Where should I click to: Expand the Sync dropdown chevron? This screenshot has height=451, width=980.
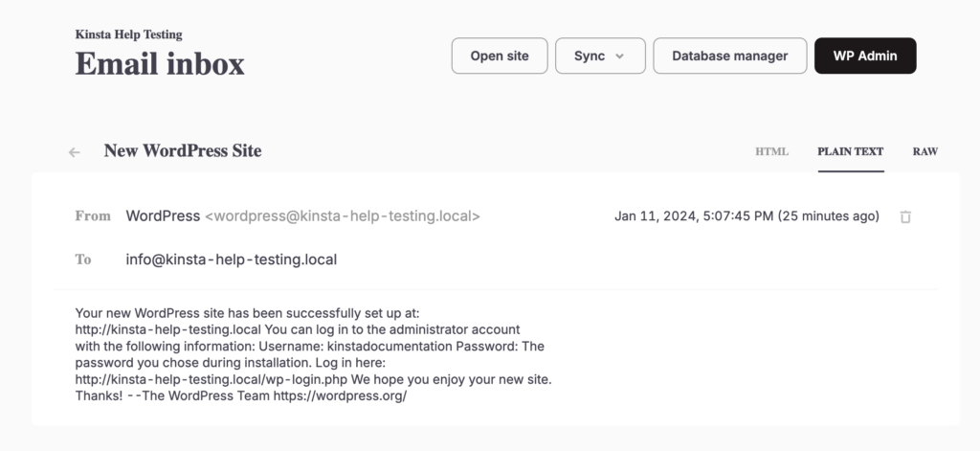[x=619, y=56]
